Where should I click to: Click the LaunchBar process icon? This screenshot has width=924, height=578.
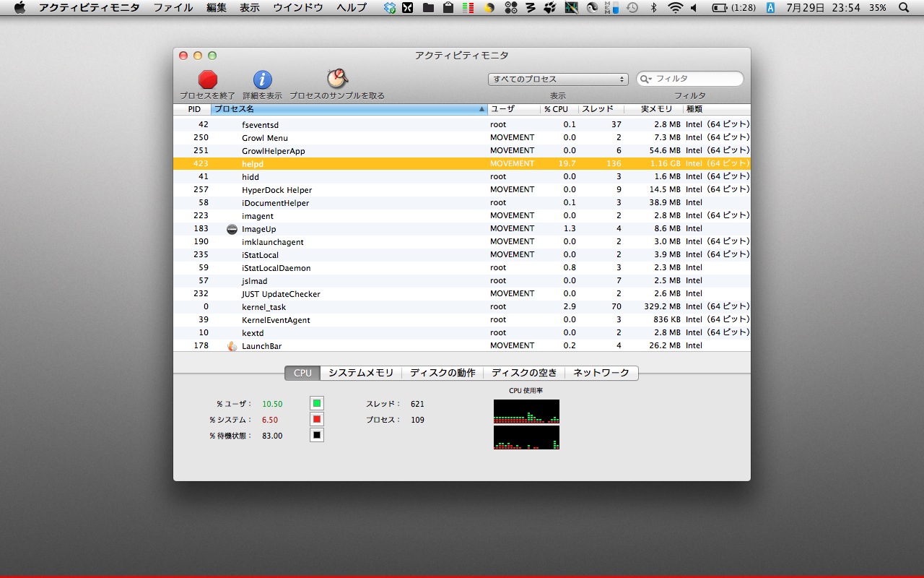232,346
